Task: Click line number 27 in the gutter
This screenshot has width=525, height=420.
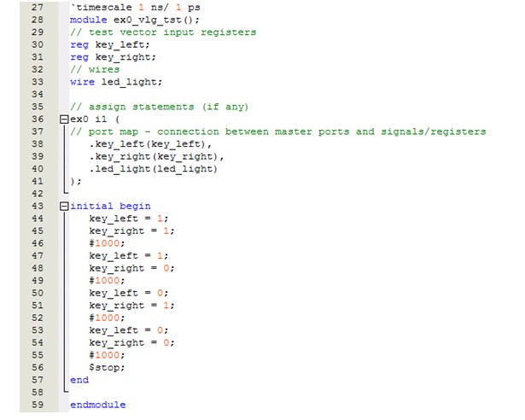Action: click(36, 7)
